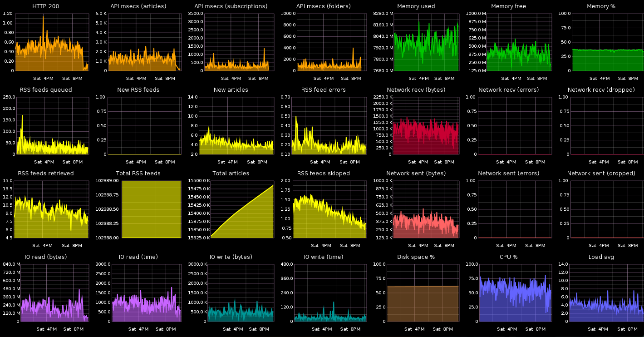
Task: Click the API msecs (articles) title
Action: 138,6
